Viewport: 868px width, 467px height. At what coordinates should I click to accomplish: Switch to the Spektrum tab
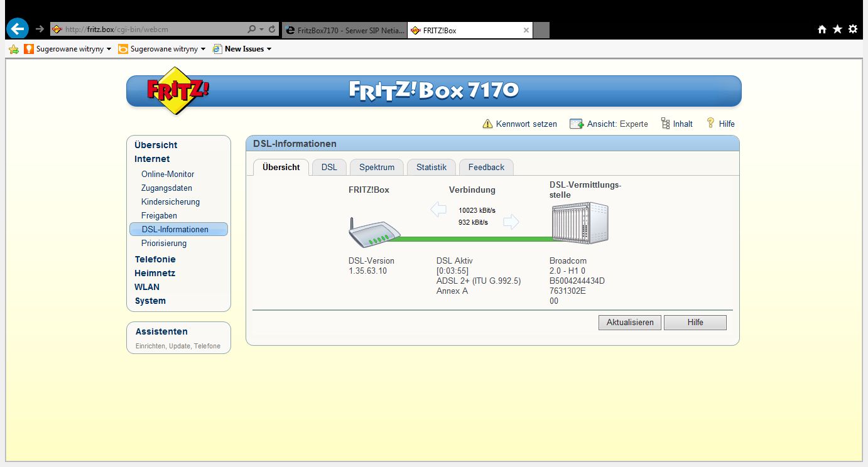pos(377,167)
